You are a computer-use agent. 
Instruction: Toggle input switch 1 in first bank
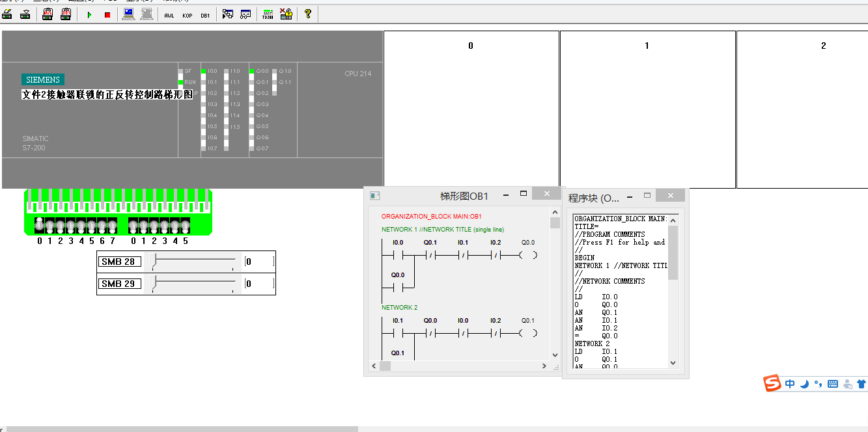pos(49,225)
